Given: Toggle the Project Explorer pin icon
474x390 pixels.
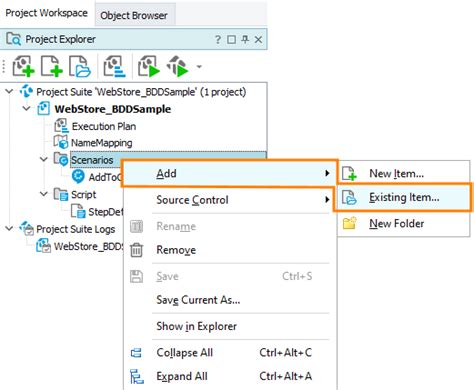Looking at the screenshot, I should pos(245,40).
